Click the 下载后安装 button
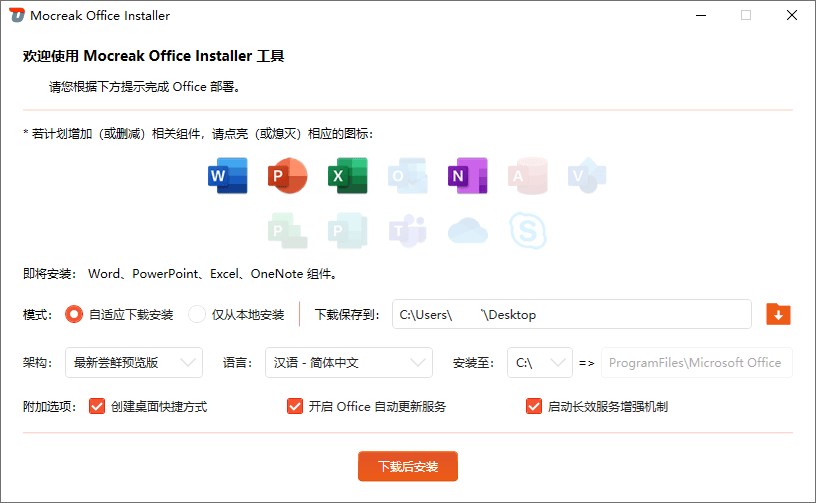Viewport: 816px width, 503px height. (408, 466)
